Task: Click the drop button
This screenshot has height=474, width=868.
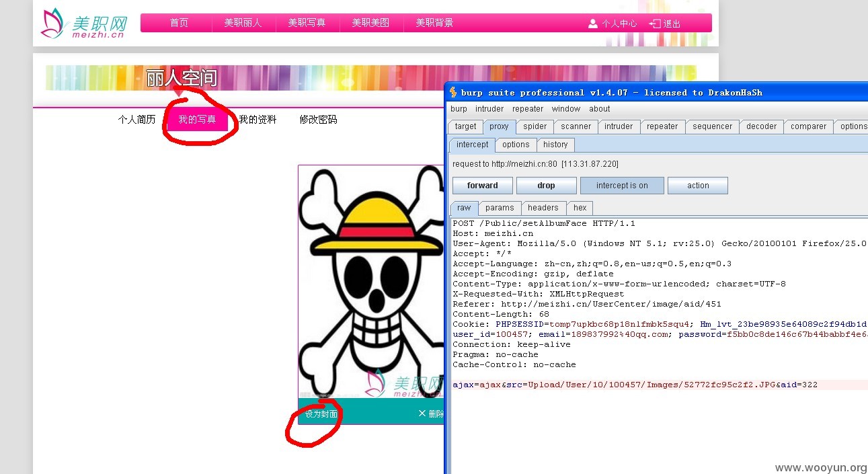Action: tap(546, 186)
